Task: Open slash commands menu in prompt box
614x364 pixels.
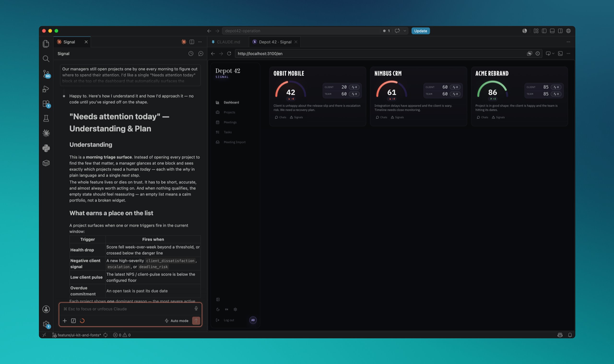Action: click(x=73, y=321)
